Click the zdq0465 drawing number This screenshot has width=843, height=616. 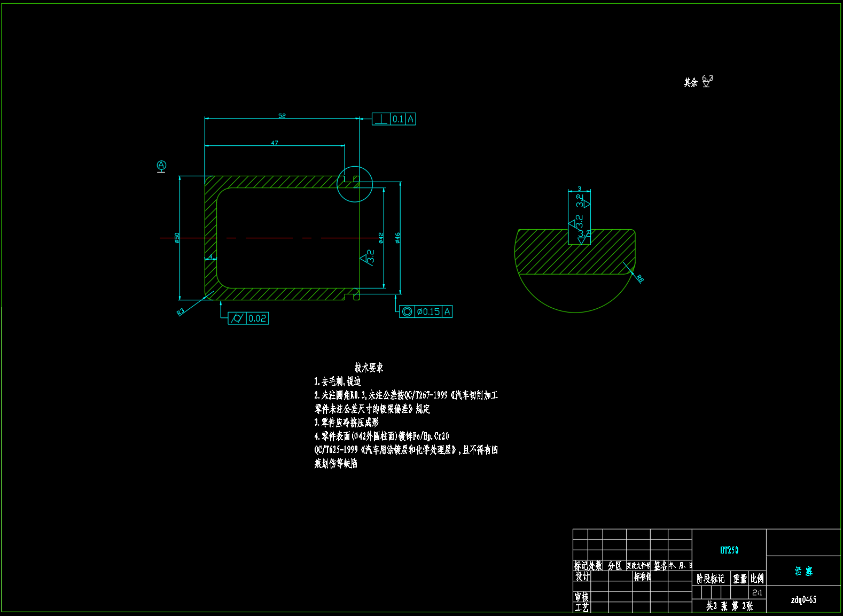803,599
